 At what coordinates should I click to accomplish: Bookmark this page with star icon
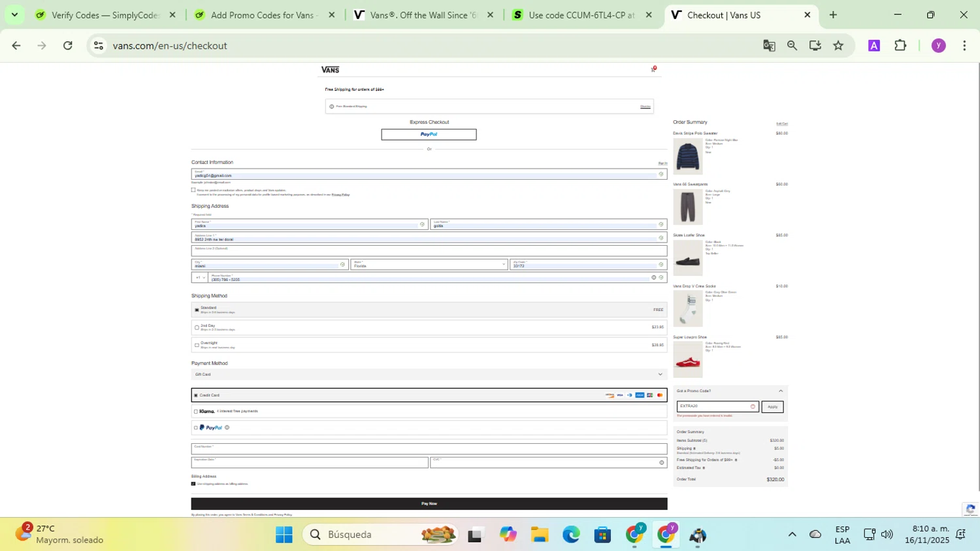(838, 46)
